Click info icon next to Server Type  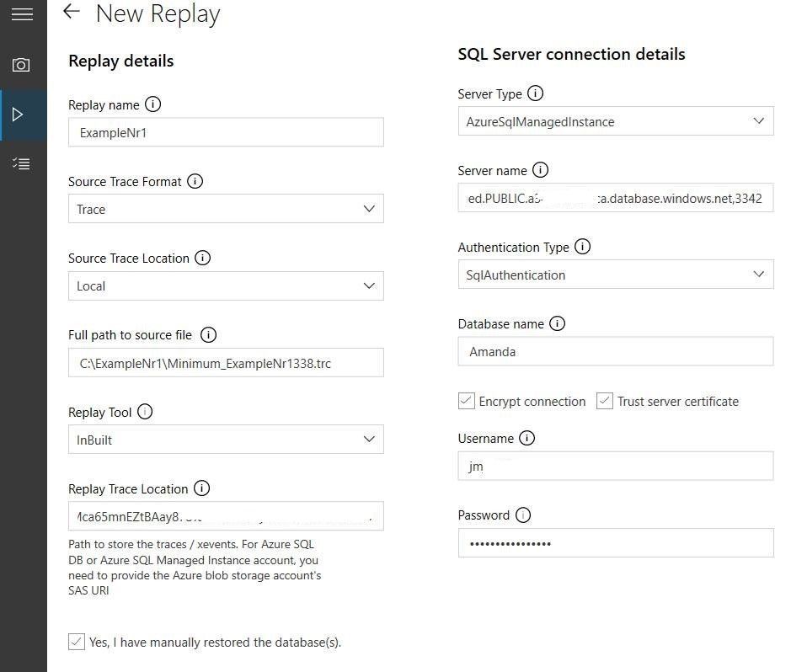click(535, 93)
